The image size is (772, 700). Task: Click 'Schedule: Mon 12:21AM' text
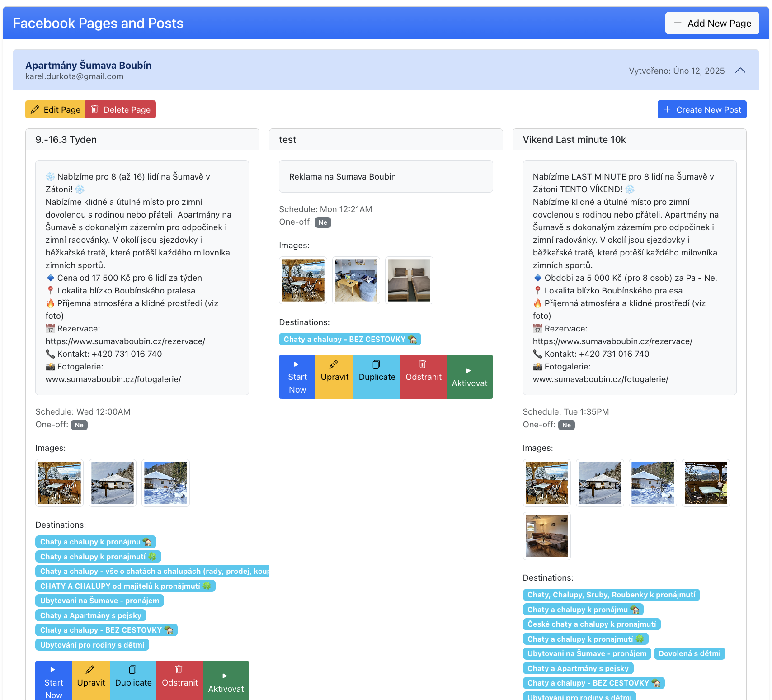(x=325, y=209)
